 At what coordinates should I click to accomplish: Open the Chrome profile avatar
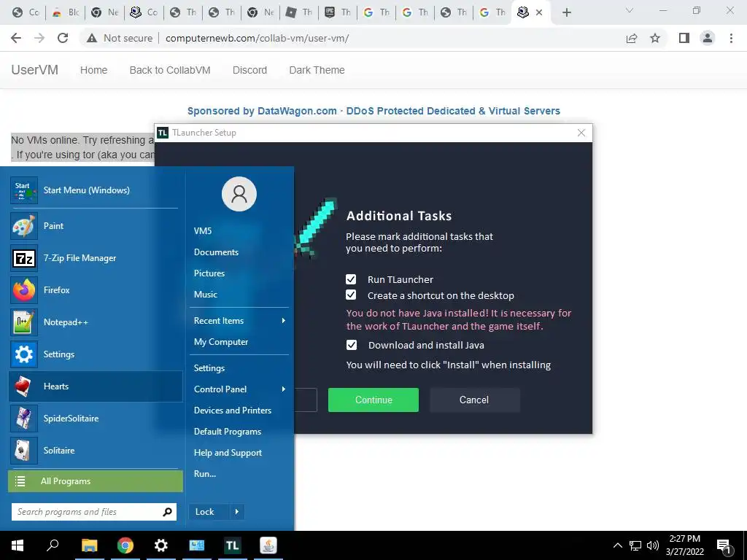point(708,38)
